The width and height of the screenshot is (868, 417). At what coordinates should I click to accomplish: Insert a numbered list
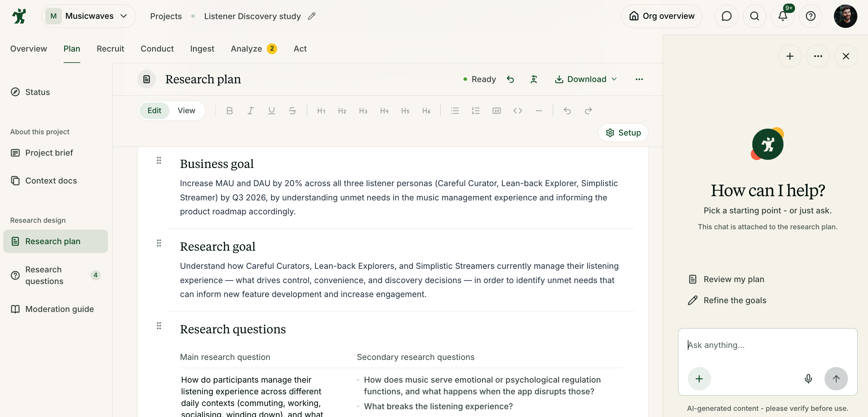click(476, 111)
